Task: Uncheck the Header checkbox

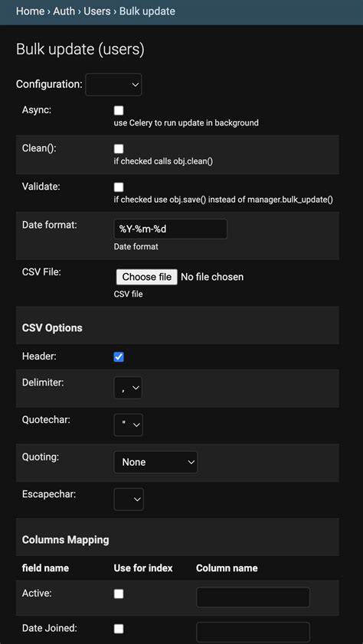Action: 119,357
